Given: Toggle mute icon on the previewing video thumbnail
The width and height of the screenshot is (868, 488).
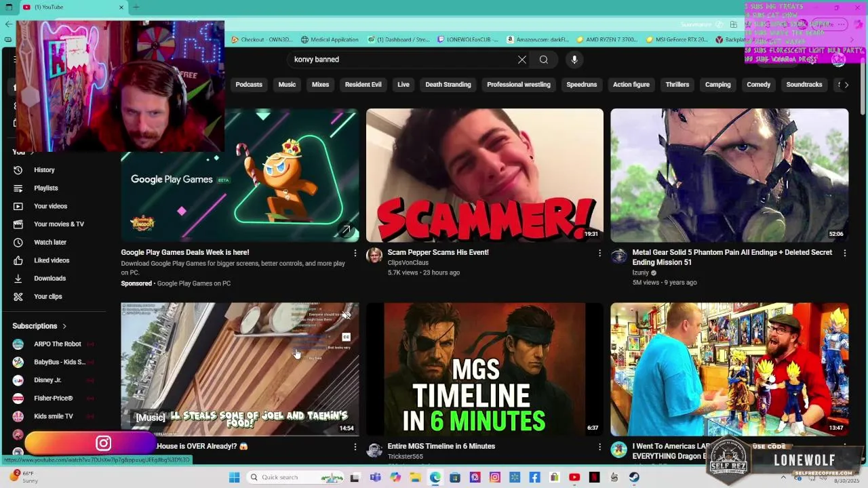Looking at the screenshot, I should 346,315.
